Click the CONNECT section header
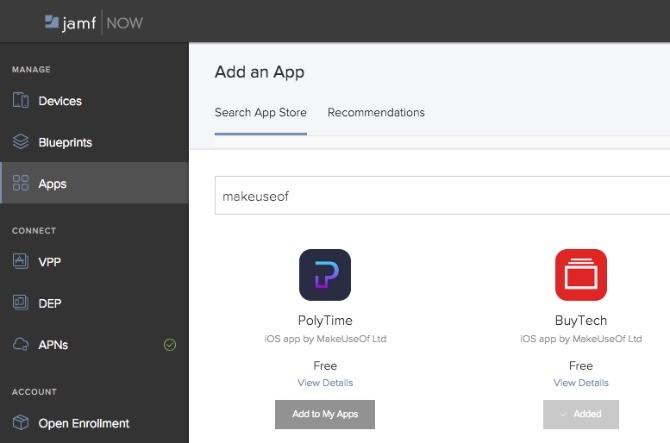Screen dimensions: 670x443 click(34, 231)
